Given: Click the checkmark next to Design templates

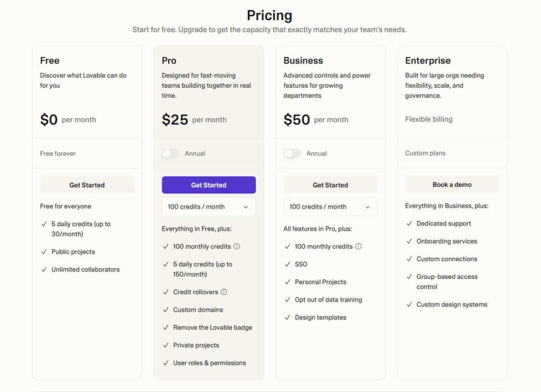Looking at the screenshot, I should (x=287, y=318).
